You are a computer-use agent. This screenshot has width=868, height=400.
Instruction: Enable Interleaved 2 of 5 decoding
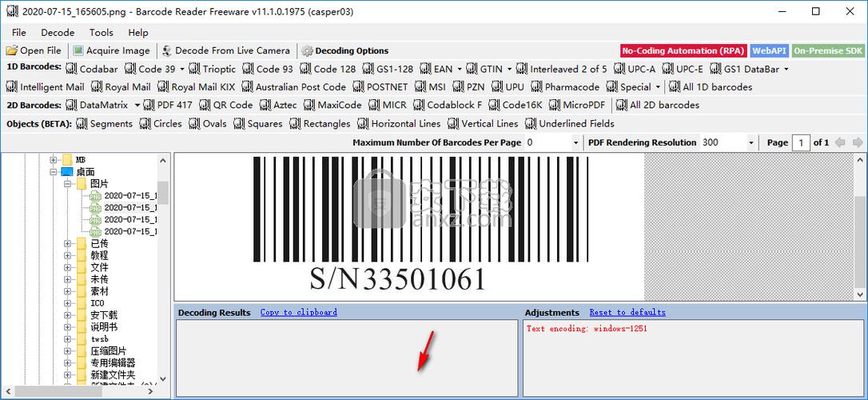[562, 70]
